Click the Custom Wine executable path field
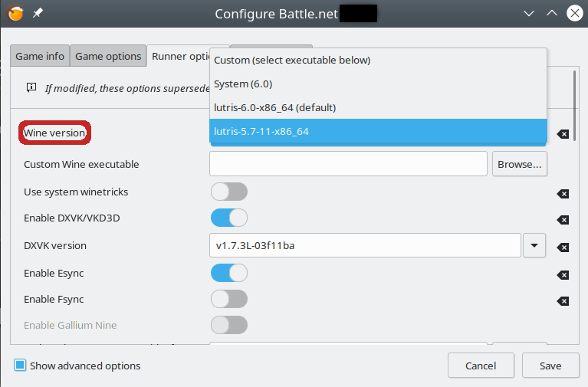Screen dimensions: 588x387 pyautogui.click(x=348, y=164)
